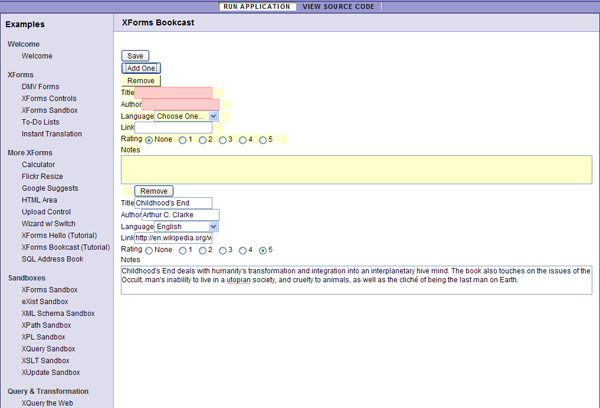Choose rating 5 for Childhood's End
The width and height of the screenshot is (600, 408).
263,250
